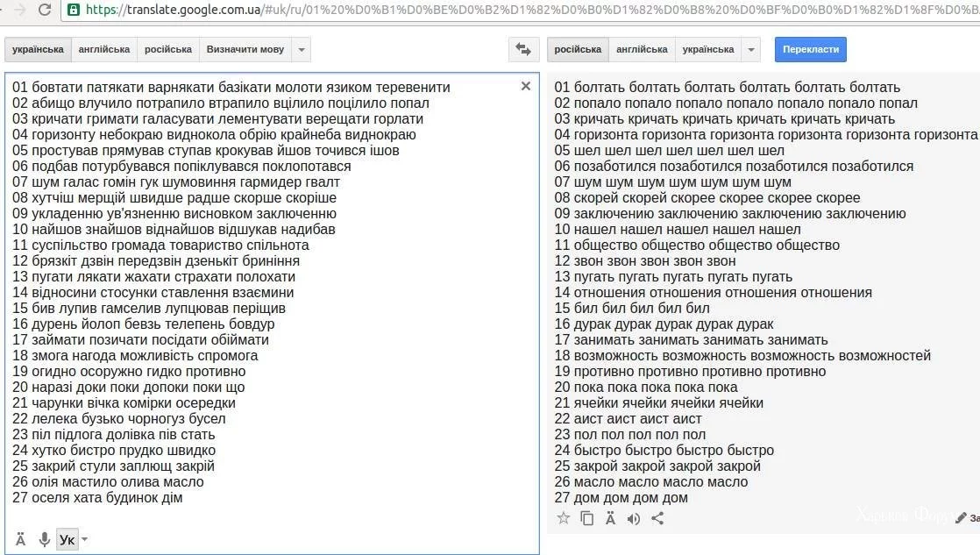Viewport: 980px width, 555px height.
Task: Click the Перекласти translate button
Action: pyautogui.click(x=811, y=49)
